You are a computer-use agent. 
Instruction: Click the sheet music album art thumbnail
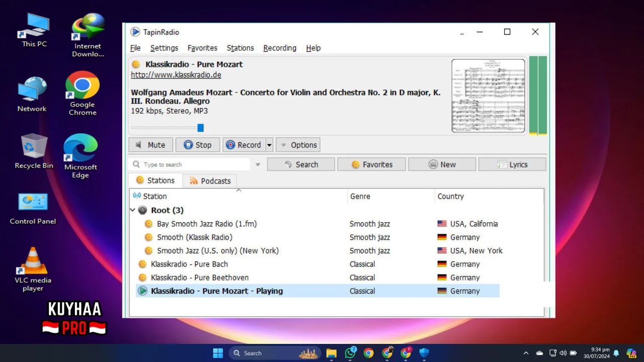[x=488, y=96]
